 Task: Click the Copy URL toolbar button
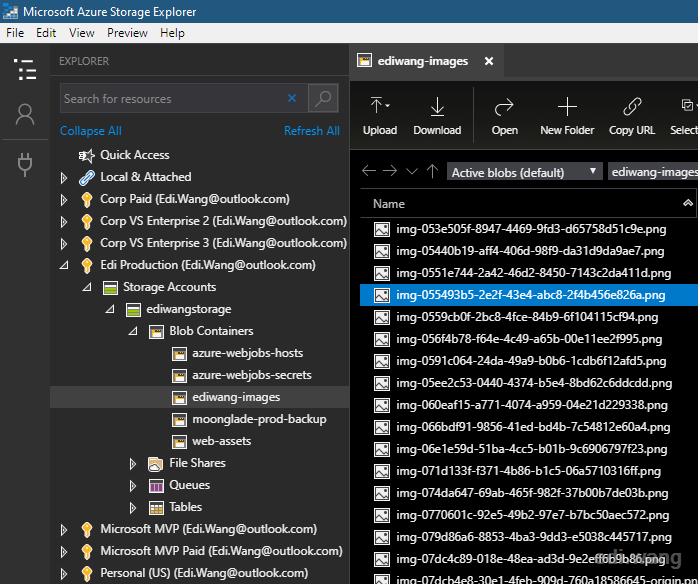(632, 116)
